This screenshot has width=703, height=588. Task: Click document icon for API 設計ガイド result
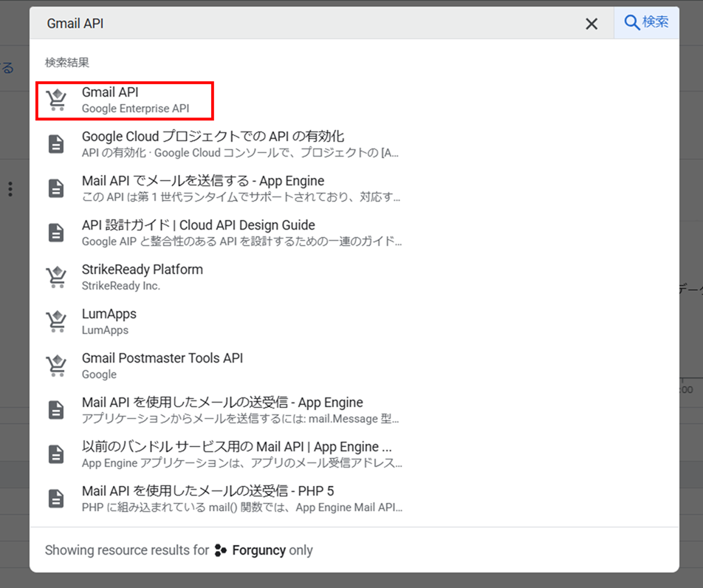(x=56, y=233)
